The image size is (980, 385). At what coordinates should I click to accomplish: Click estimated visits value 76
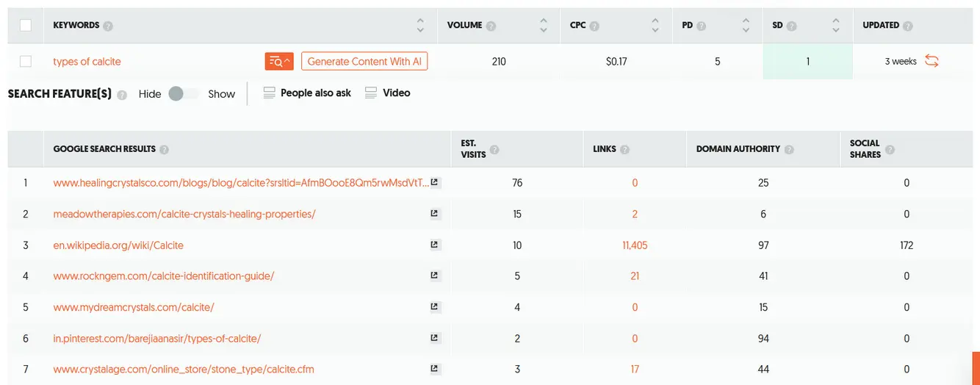point(517,183)
